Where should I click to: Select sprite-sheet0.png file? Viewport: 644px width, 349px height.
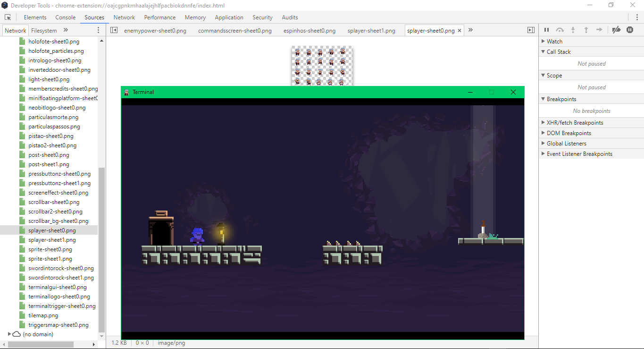[50, 249]
